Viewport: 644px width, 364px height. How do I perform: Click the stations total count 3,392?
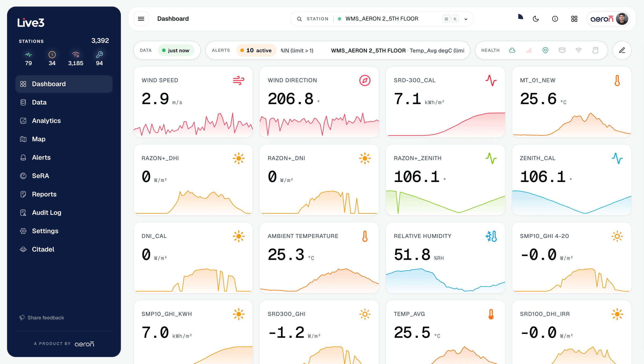[100, 41]
